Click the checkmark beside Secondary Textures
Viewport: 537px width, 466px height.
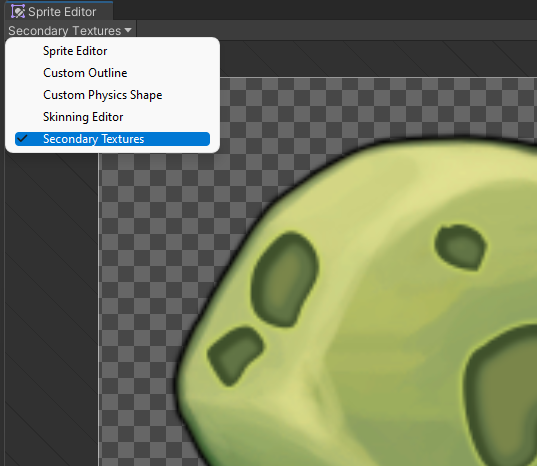coord(22,139)
